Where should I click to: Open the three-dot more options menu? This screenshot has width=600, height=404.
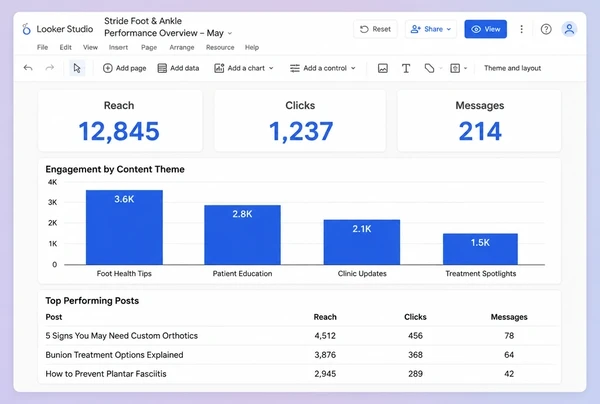[x=521, y=29]
